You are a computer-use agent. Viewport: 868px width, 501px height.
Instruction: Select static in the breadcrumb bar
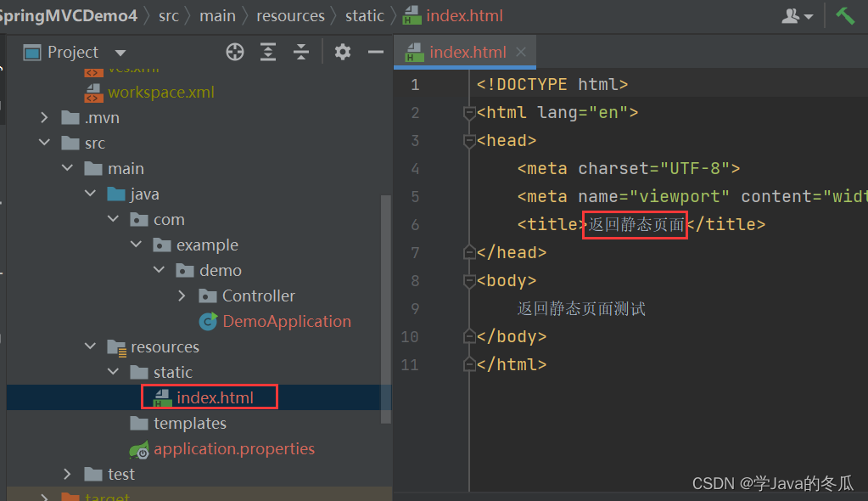pyautogui.click(x=364, y=15)
